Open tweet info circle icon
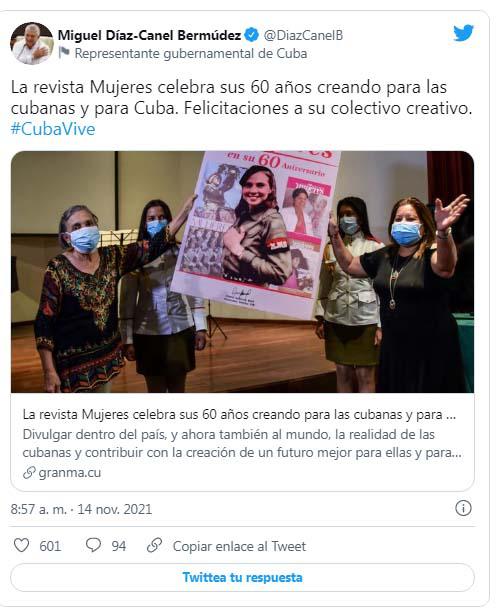The height and width of the screenshot is (616, 504). tap(463, 508)
